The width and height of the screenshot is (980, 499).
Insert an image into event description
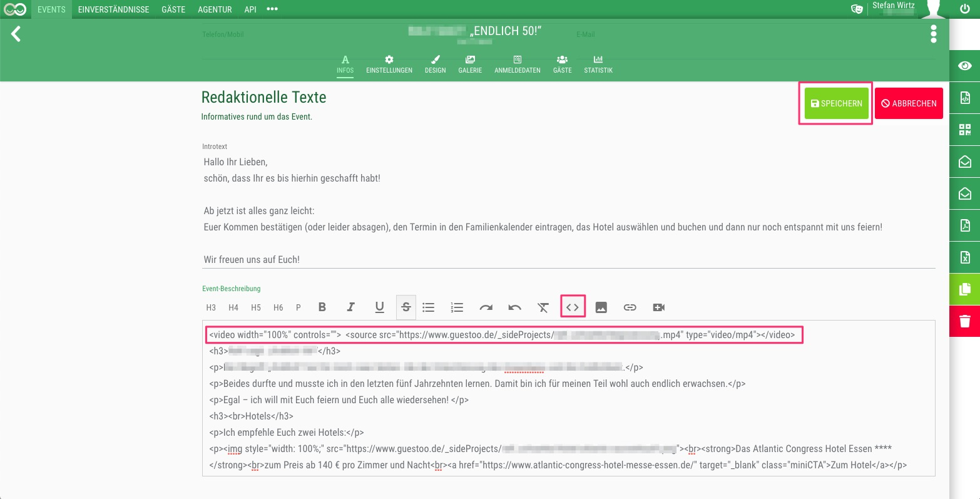[x=601, y=307]
